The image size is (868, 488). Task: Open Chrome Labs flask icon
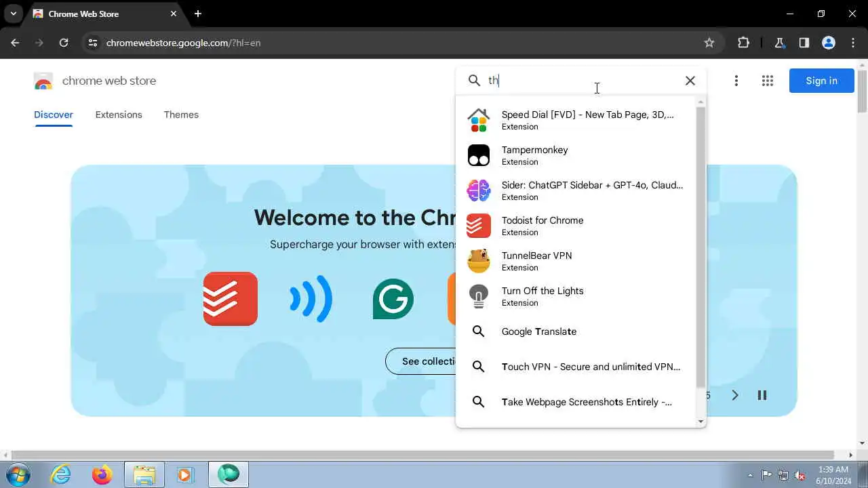pos(780,43)
